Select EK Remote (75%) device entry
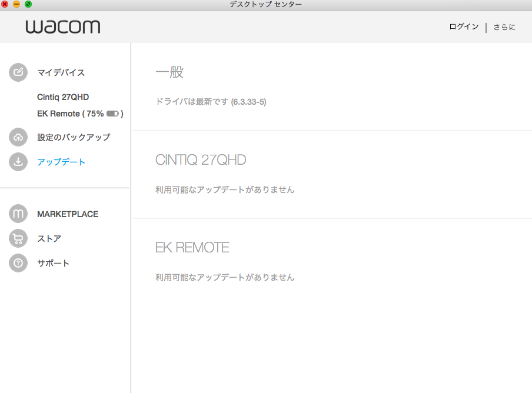The height and width of the screenshot is (393, 532). [x=80, y=114]
